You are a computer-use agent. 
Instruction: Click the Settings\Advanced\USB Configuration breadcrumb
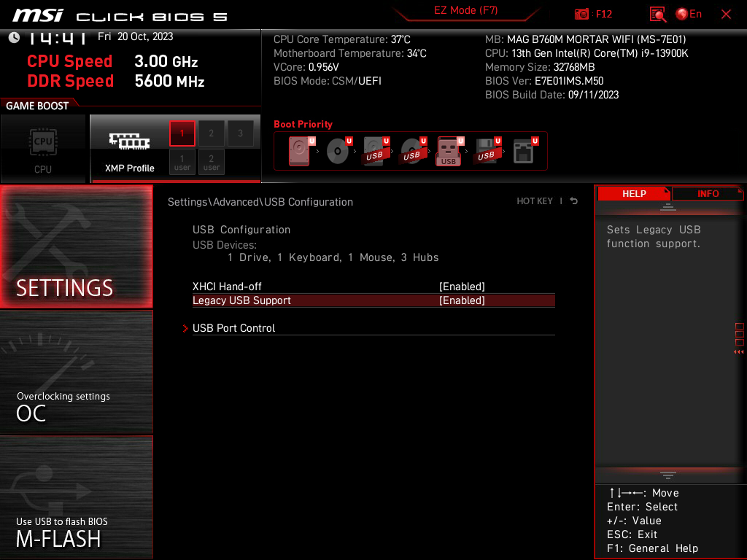260,202
